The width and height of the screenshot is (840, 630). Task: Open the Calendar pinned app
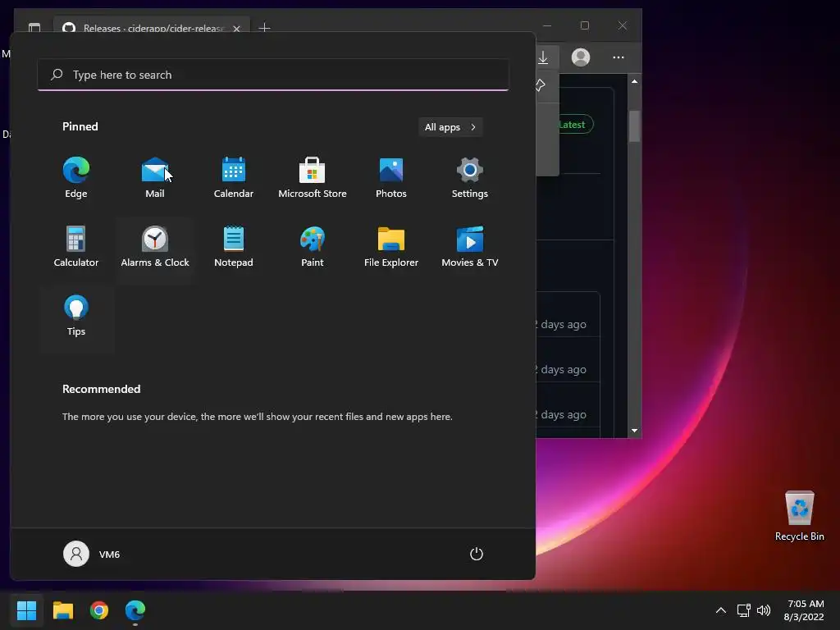tap(234, 178)
